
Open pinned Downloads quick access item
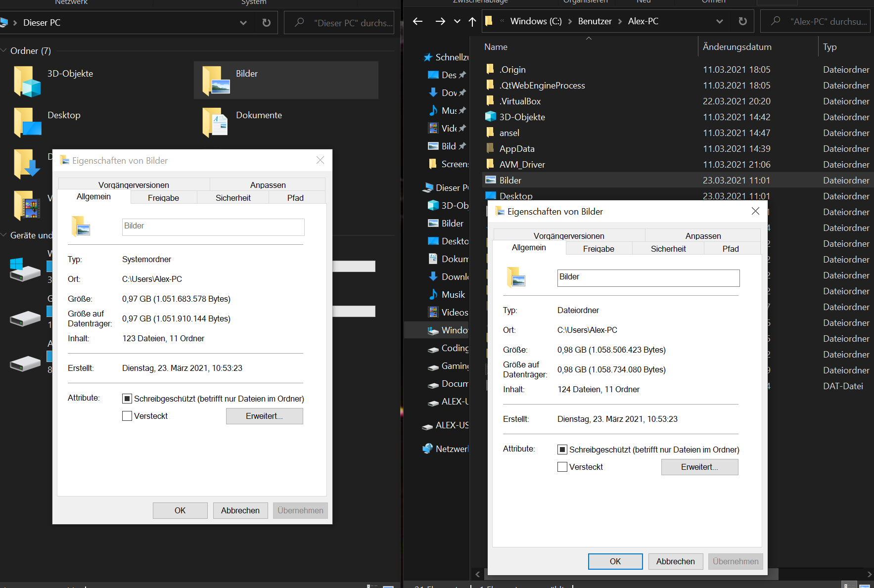(447, 93)
